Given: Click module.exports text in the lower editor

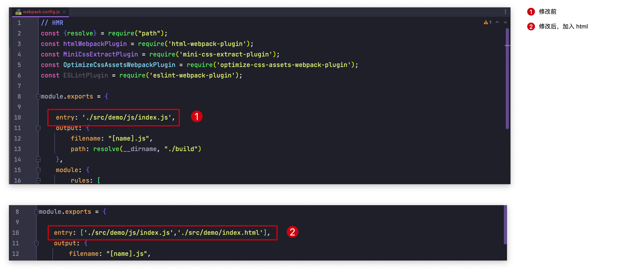Looking at the screenshot, I should coord(65,212).
